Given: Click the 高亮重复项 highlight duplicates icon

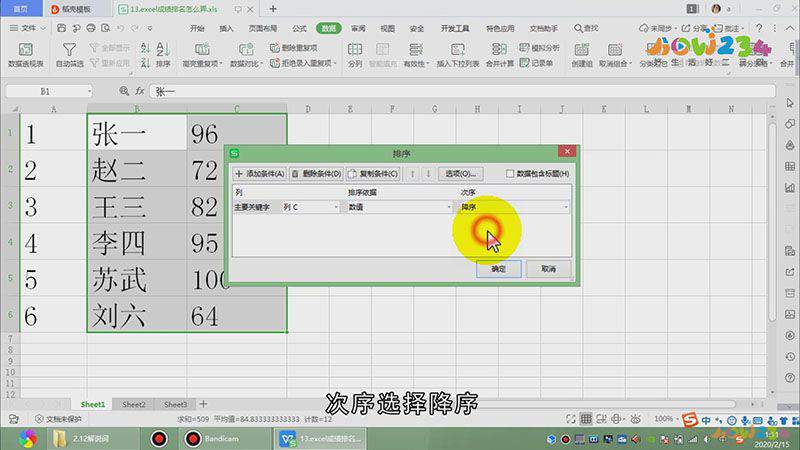Looking at the screenshot, I should pyautogui.click(x=202, y=49).
